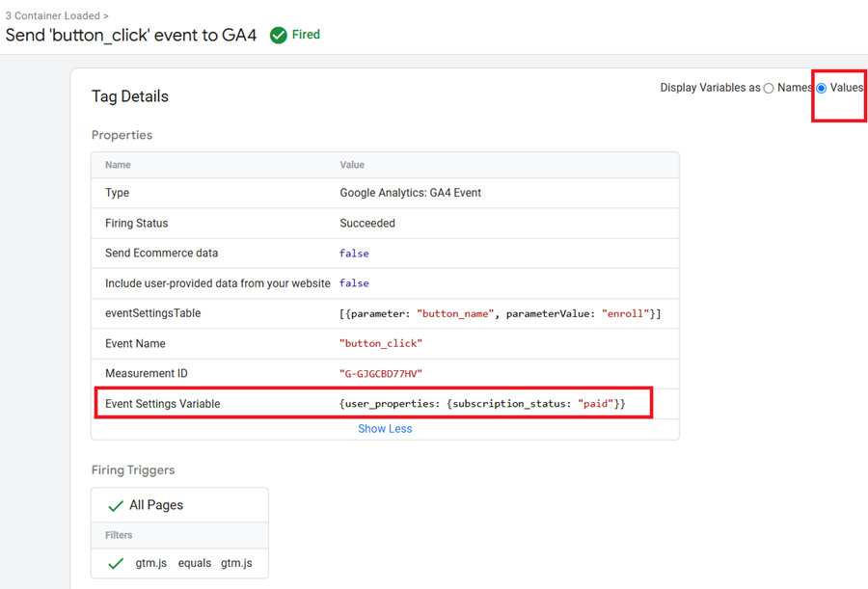Click the Value column header

coord(352,165)
